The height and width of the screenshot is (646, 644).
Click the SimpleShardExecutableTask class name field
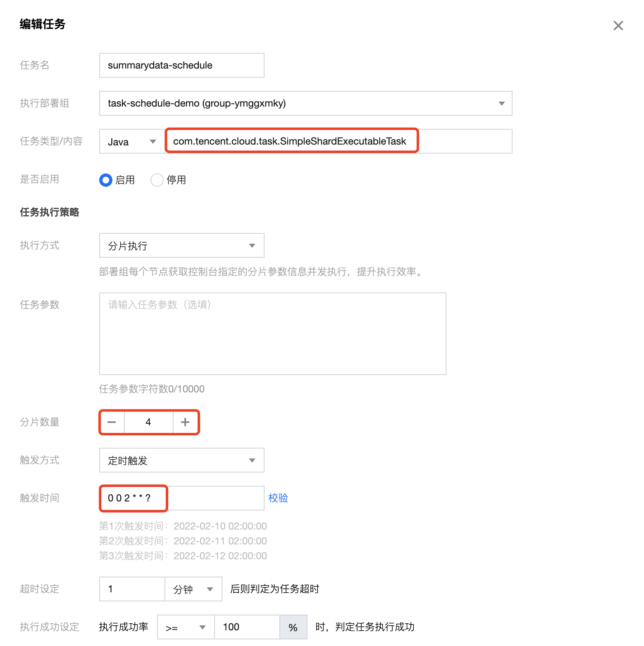291,141
